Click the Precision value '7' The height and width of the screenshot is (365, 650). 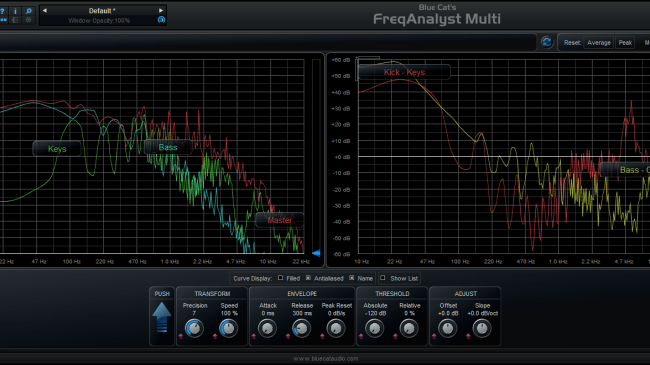pyautogui.click(x=194, y=313)
